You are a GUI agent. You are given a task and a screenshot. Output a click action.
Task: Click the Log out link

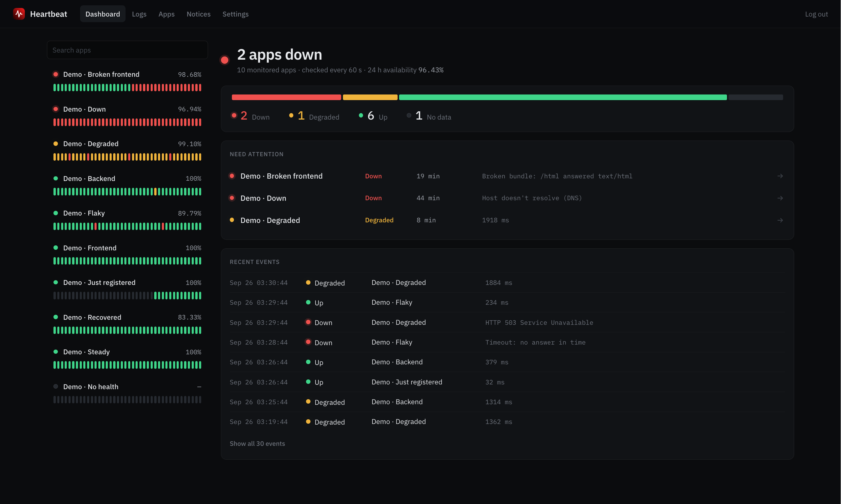(816, 14)
